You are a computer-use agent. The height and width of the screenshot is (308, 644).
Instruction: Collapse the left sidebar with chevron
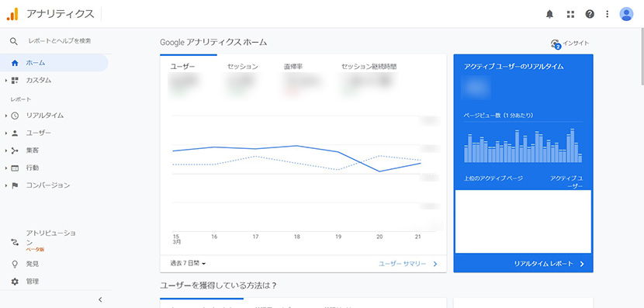(x=100, y=299)
